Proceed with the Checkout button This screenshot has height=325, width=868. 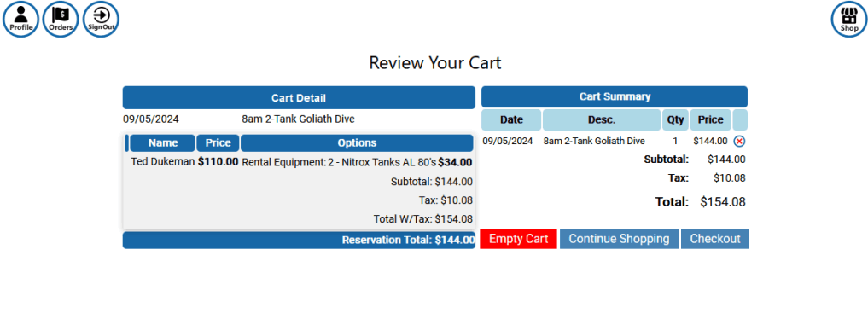[714, 239]
